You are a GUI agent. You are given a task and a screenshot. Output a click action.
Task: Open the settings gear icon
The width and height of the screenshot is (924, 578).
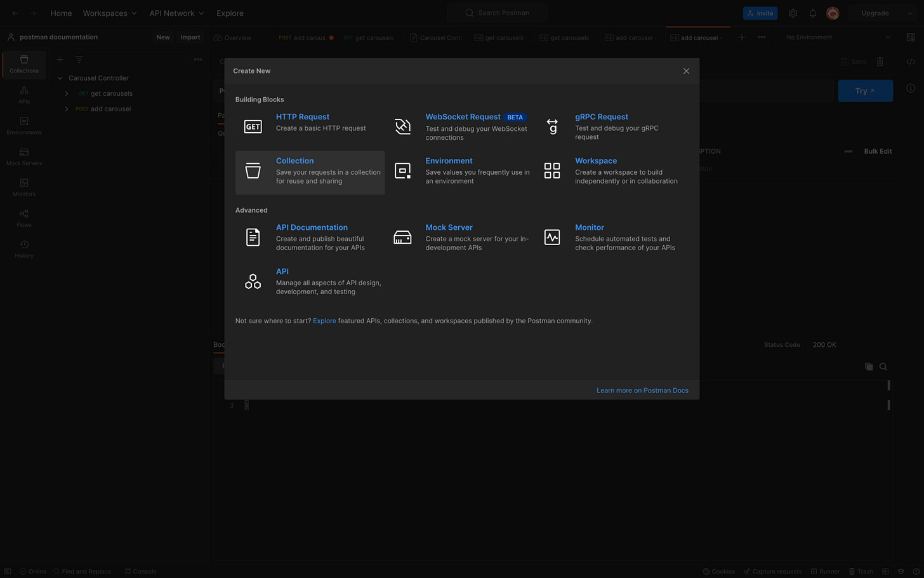(793, 13)
